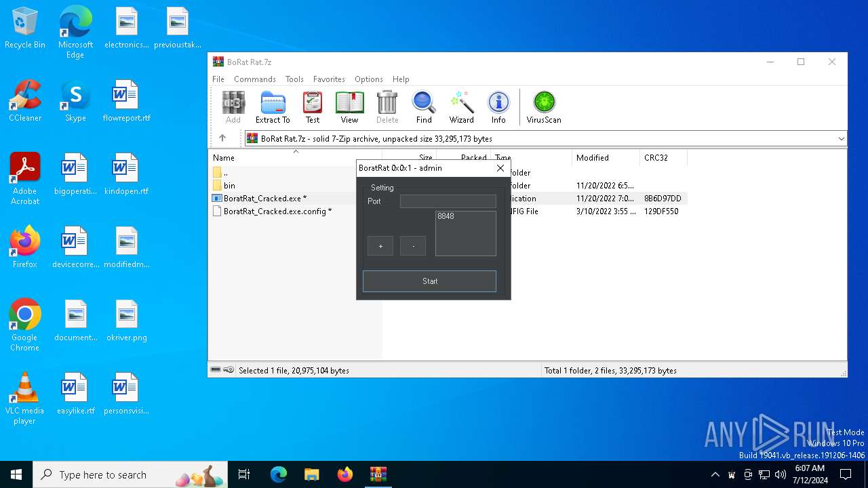Viewport: 868px width, 488px height.
Task: Click Edge icon in the taskbar
Action: (x=279, y=474)
